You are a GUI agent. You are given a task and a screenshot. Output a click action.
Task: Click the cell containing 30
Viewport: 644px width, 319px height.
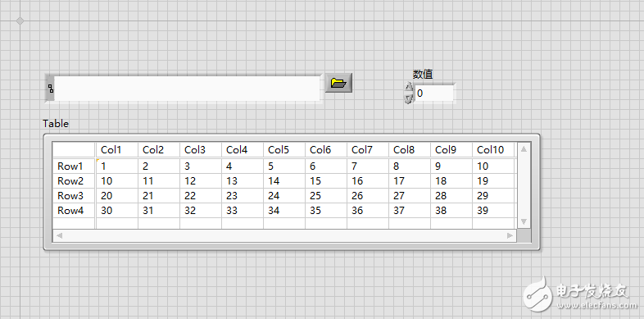[x=117, y=211]
